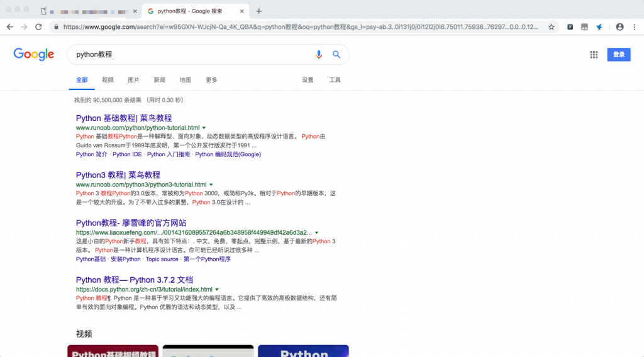This screenshot has height=357, width=644.
Task: Go back with the browser back arrow
Action: coord(9,27)
